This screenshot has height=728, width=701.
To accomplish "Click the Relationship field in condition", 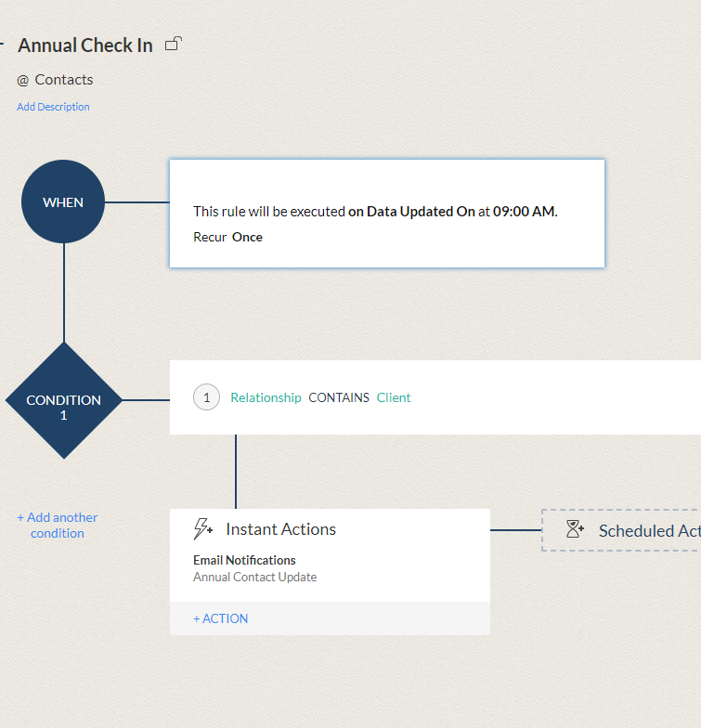I will (x=266, y=397).
